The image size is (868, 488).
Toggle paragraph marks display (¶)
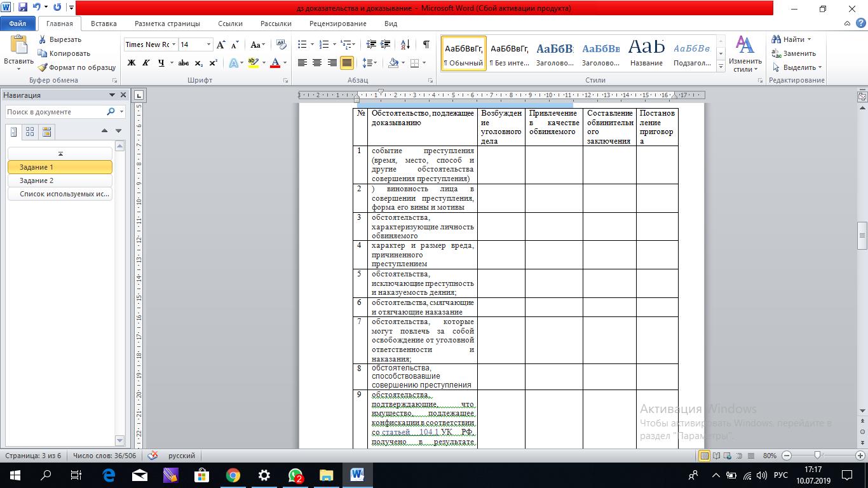coord(426,44)
